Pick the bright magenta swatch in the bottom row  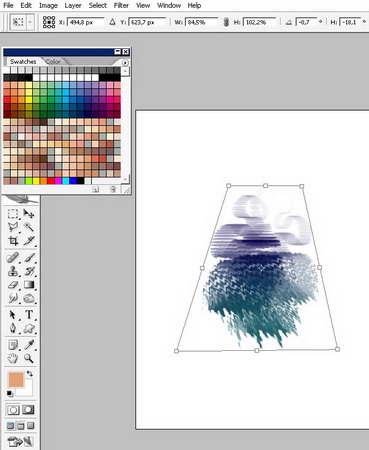[x=58, y=181]
